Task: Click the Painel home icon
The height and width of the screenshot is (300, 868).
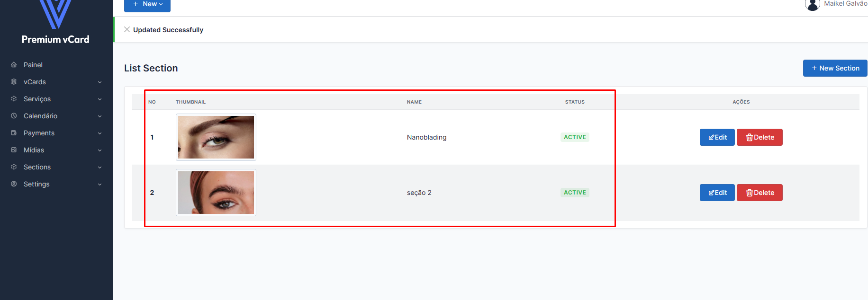Action: (14, 65)
